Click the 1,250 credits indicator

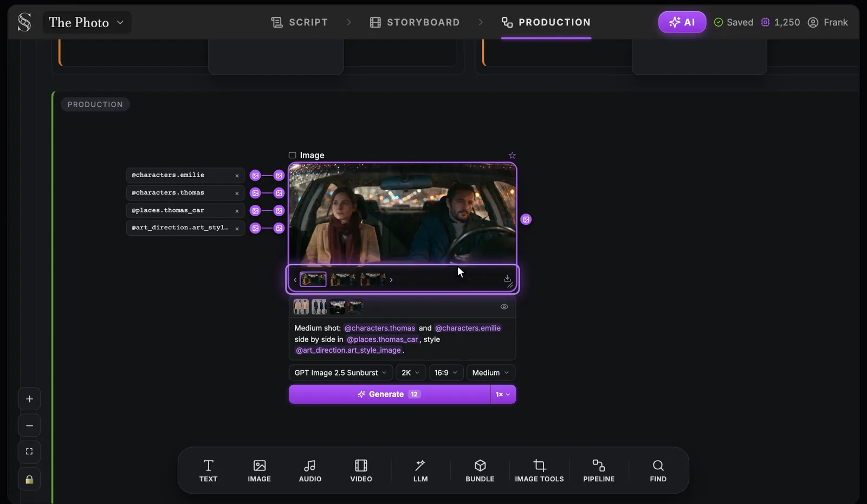[x=780, y=22]
